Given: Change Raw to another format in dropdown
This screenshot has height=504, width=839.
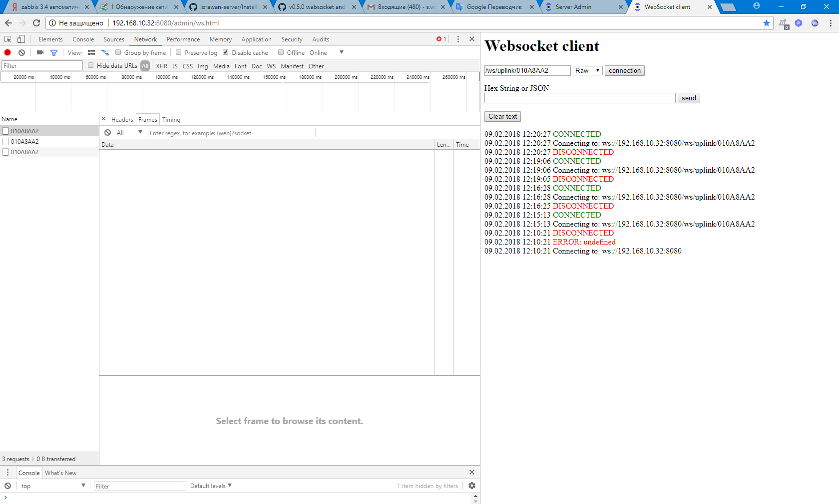Looking at the screenshot, I should tap(587, 70).
